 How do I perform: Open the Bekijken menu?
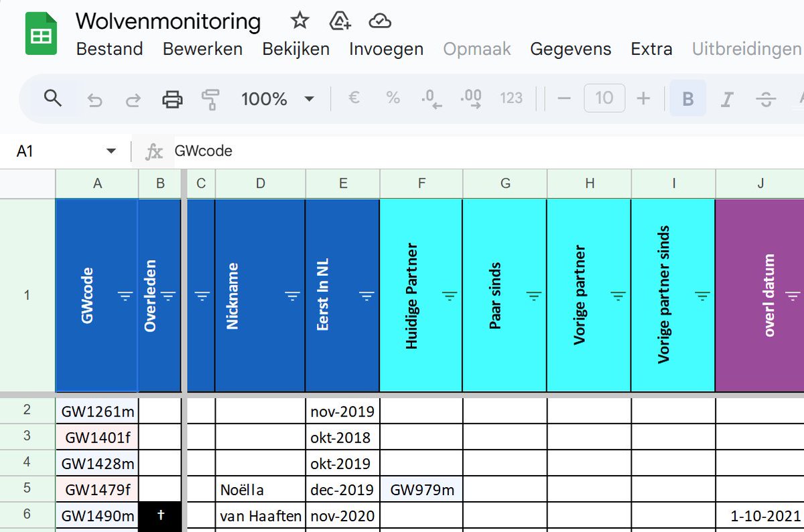295,49
